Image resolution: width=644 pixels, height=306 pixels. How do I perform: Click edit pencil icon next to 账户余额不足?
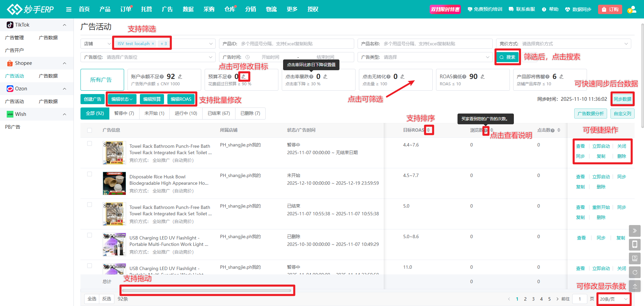click(x=180, y=77)
